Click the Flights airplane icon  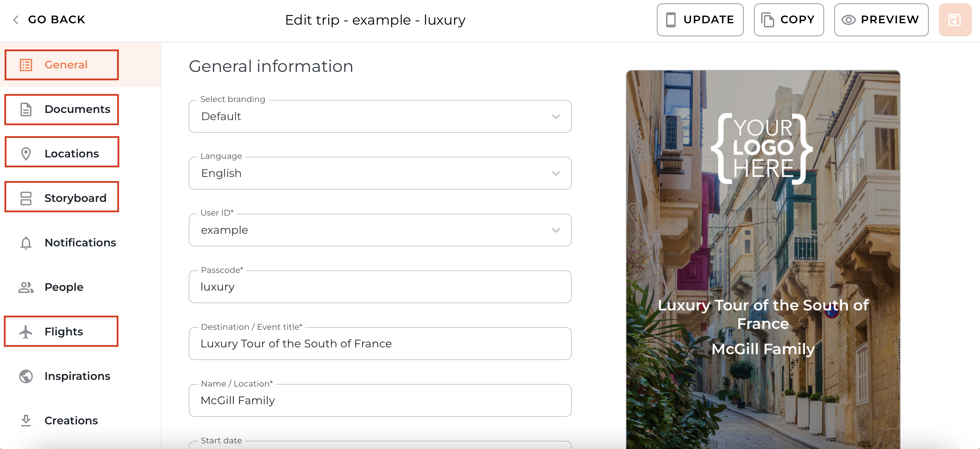pyautogui.click(x=26, y=332)
